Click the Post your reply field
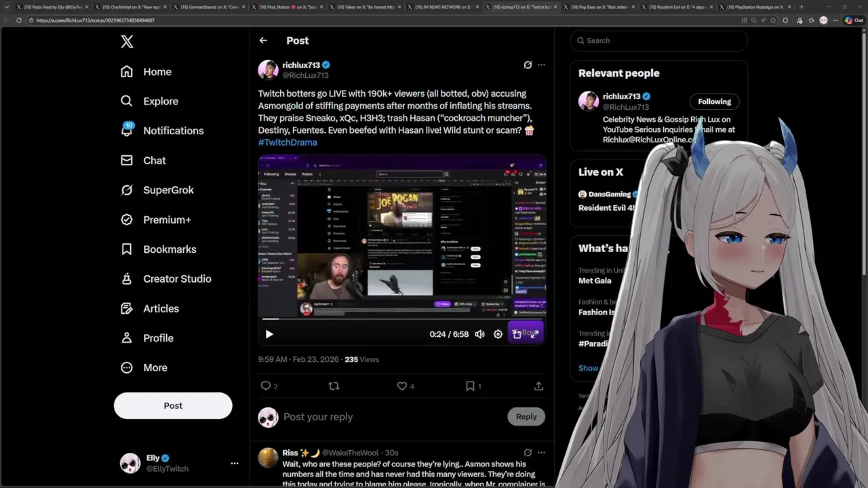This screenshot has width=868, height=488. tap(392, 417)
